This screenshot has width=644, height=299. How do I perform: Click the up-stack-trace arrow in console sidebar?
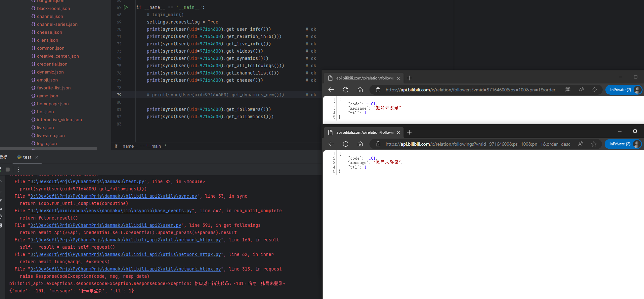(x=1, y=182)
